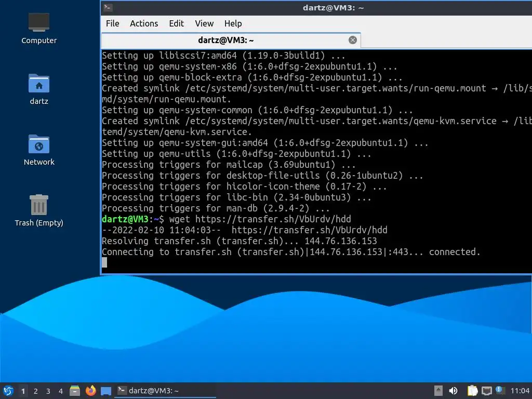
Task: Click the 'Connecting to transfer.sh' output line
Action: click(291, 252)
